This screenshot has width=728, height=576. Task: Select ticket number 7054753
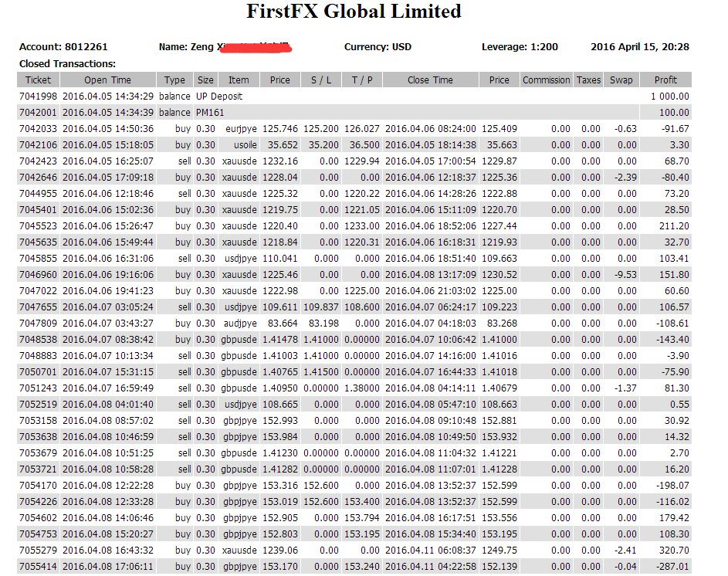(x=38, y=534)
